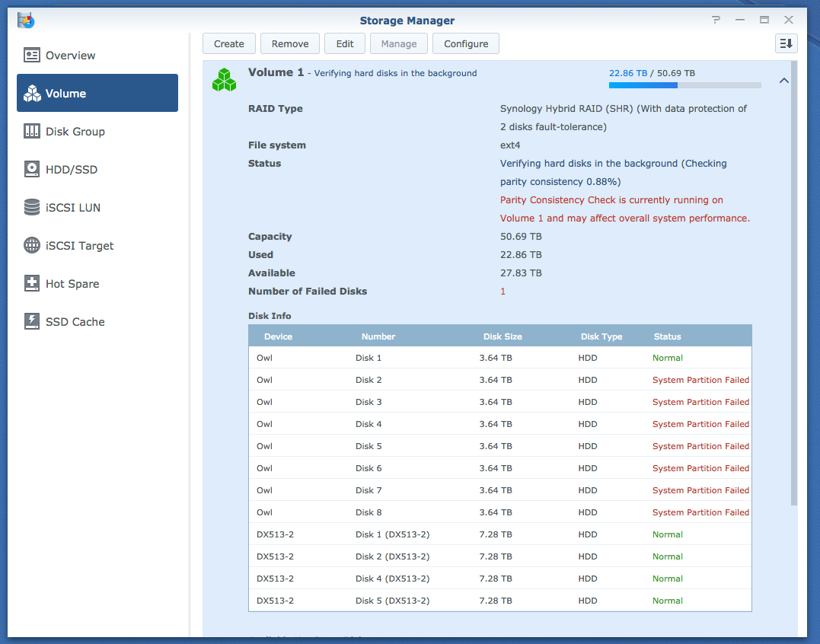This screenshot has height=644, width=820.
Task: Click the Disk Group icon in sidebar
Action: (x=32, y=132)
